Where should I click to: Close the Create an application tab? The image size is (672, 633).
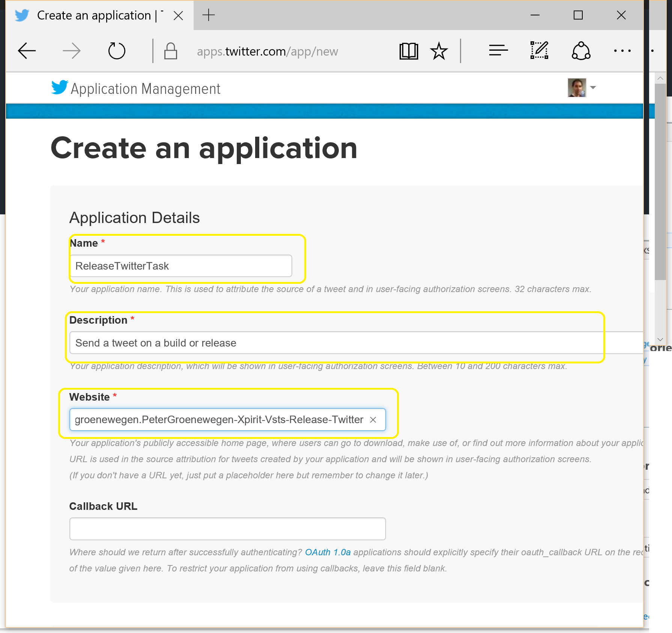click(178, 15)
